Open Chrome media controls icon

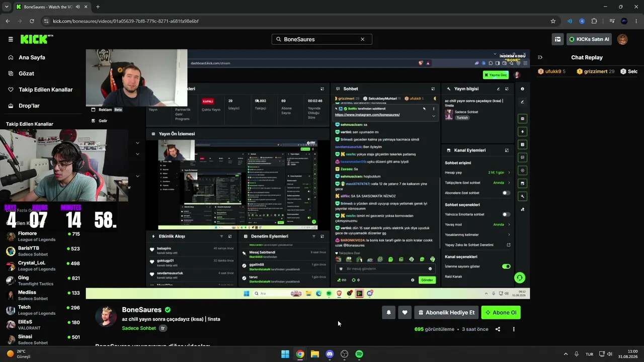click(x=612, y=21)
